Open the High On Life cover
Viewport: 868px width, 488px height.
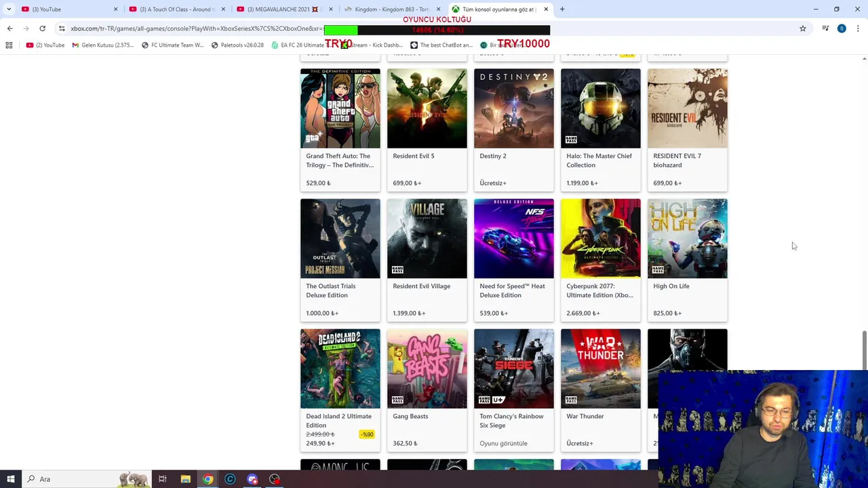pyautogui.click(x=688, y=239)
